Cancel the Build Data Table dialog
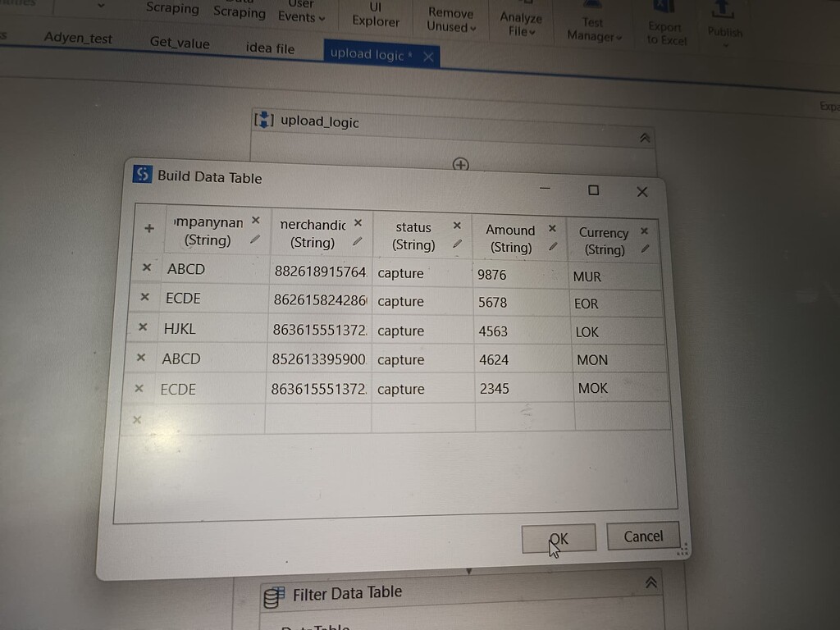 [642, 536]
